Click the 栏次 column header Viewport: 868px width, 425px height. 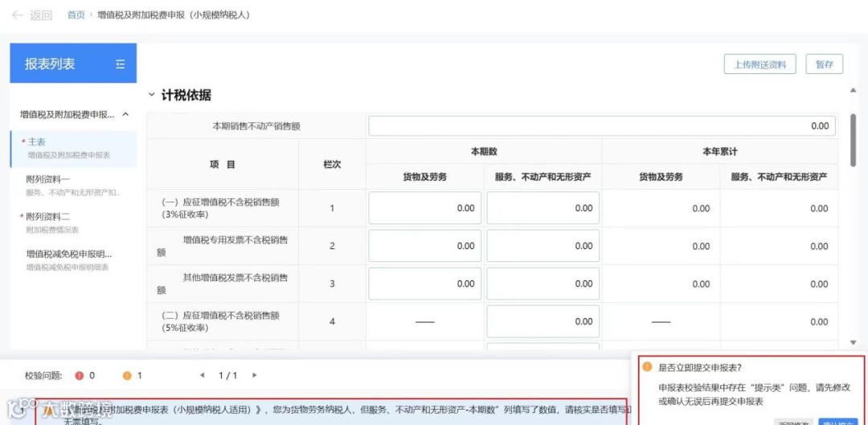(x=332, y=165)
